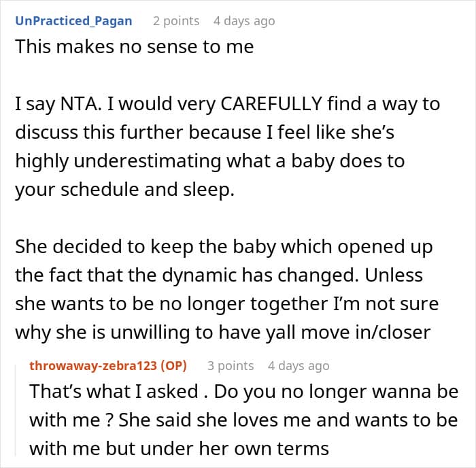Click the "3 points" score on OP's reply

click(x=231, y=366)
